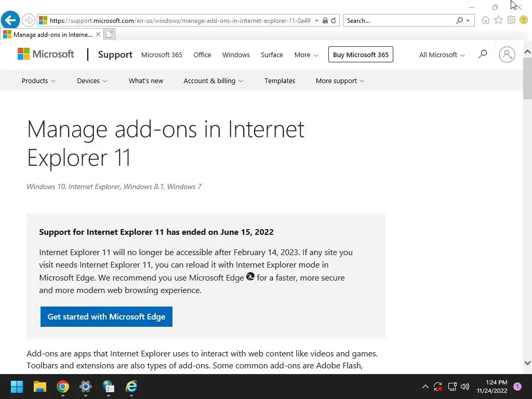Viewport: 532px width, 399px height.
Task: Open the Settings gear on the taskbar
Action: coord(86,387)
